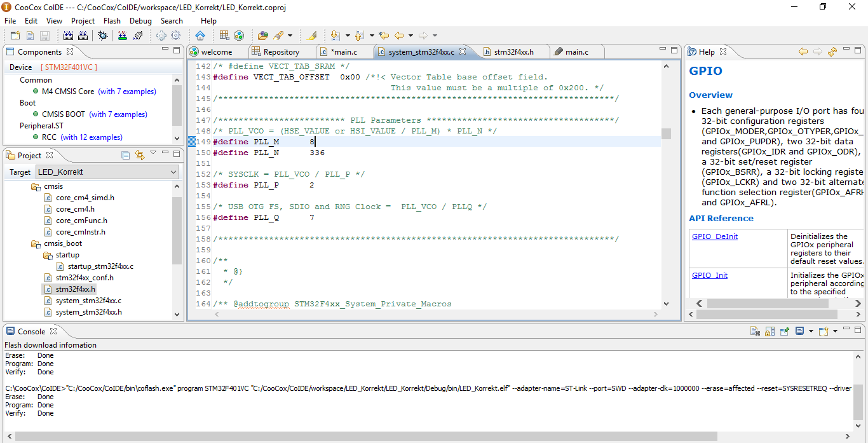This screenshot has width=868, height=443.
Task: Click the Last Edit Location arrow icon
Action: pos(384,36)
